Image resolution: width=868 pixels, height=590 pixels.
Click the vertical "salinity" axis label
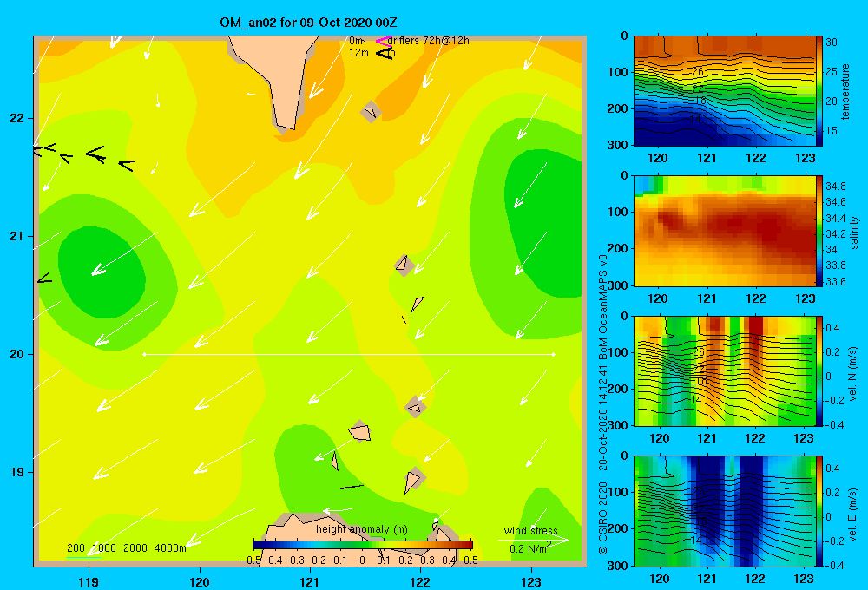pyautogui.click(x=854, y=233)
